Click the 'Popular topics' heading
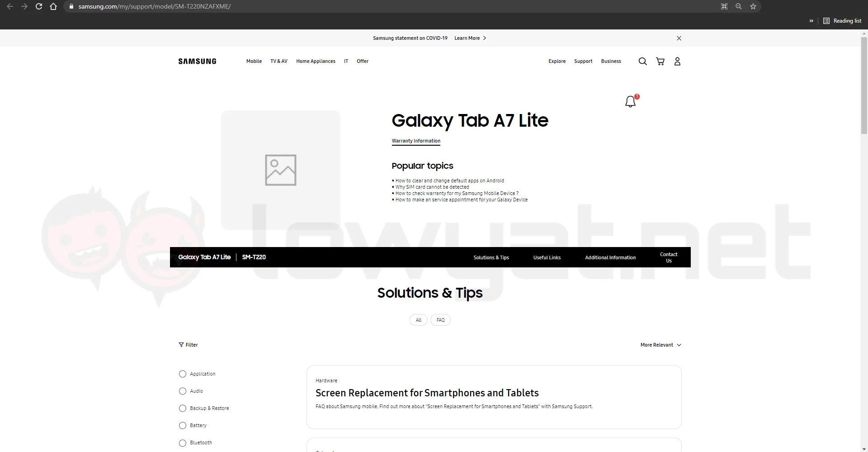The height and width of the screenshot is (452, 868). coord(422,166)
